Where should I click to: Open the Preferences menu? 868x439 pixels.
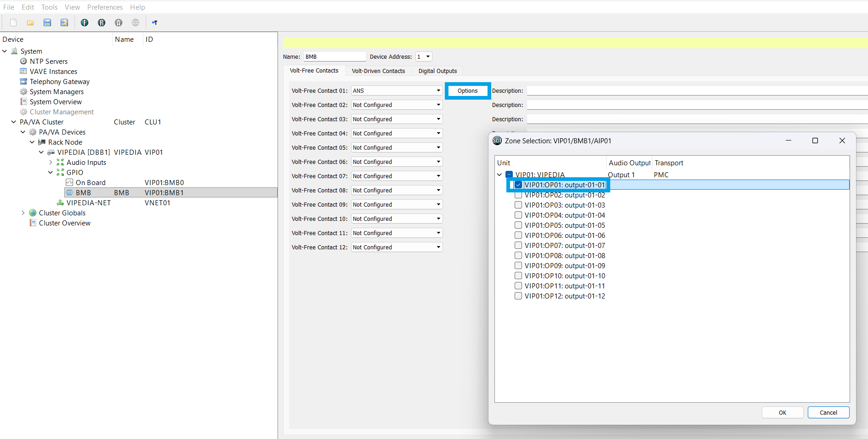[x=105, y=7]
